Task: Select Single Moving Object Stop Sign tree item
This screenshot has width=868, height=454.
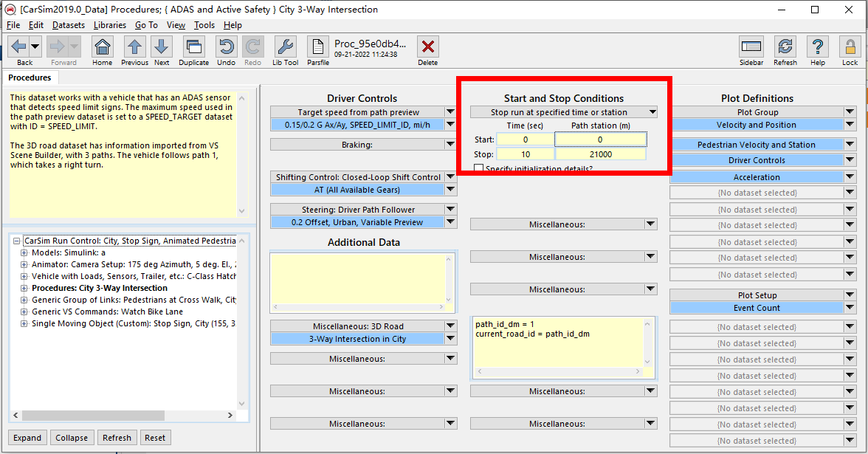Action: click(x=134, y=323)
